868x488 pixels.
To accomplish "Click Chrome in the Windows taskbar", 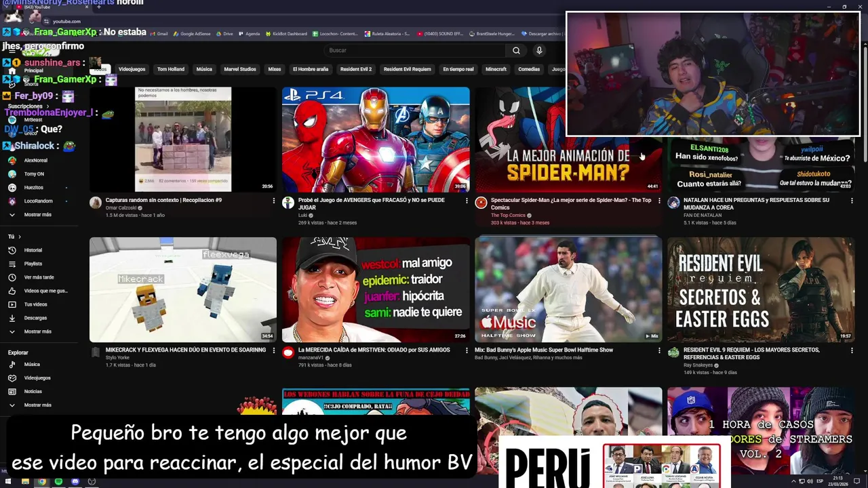I will (42, 481).
